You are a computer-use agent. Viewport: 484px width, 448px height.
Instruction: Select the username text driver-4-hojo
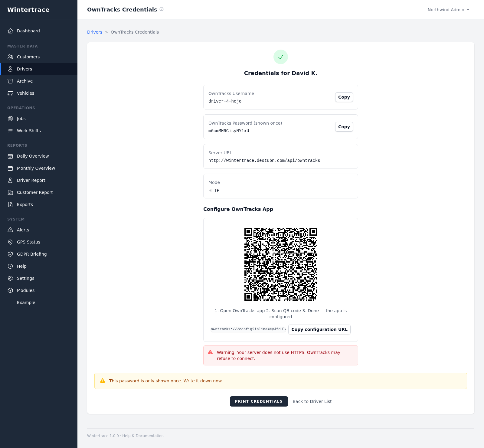(x=225, y=101)
